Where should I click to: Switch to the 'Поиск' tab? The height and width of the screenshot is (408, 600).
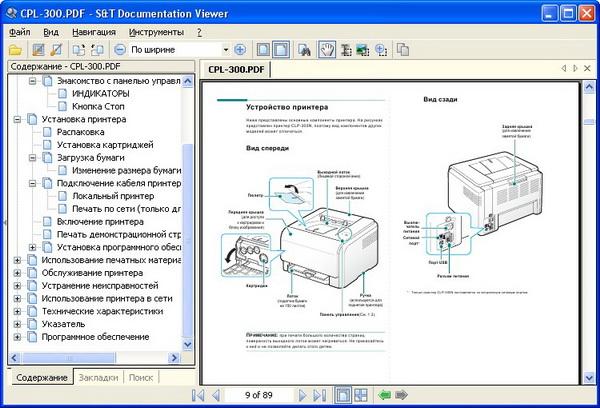coord(141,378)
